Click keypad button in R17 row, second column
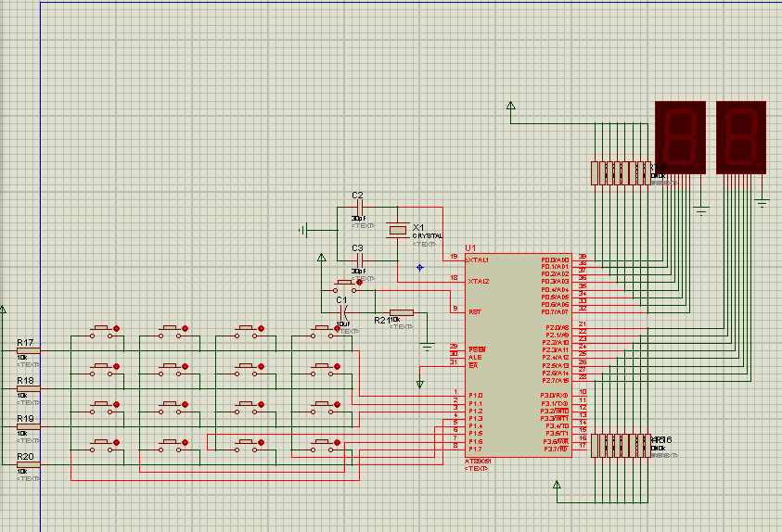The width and height of the screenshot is (782, 532). (170, 332)
